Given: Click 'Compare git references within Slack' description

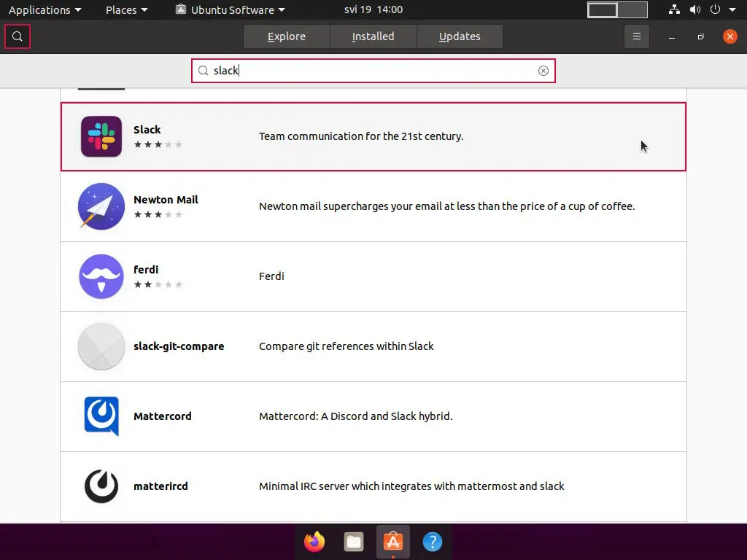Looking at the screenshot, I should pyautogui.click(x=347, y=346).
